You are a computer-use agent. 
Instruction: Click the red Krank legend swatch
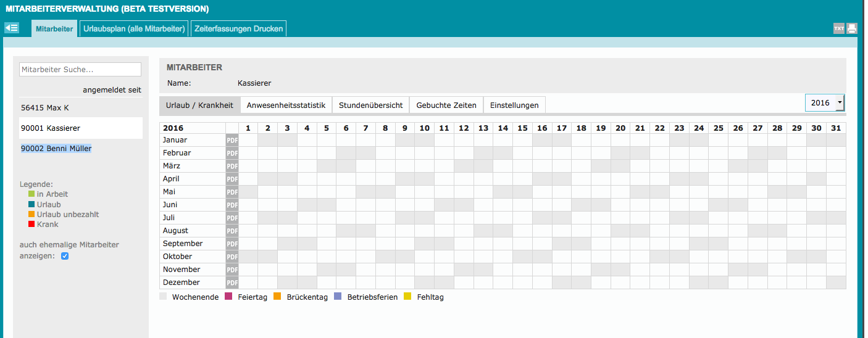click(31, 225)
